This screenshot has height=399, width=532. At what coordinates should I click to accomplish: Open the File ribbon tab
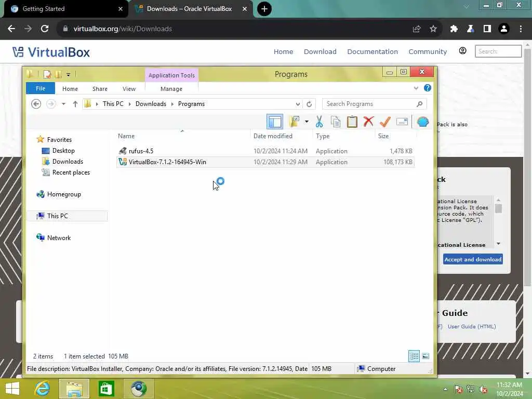[41, 88]
